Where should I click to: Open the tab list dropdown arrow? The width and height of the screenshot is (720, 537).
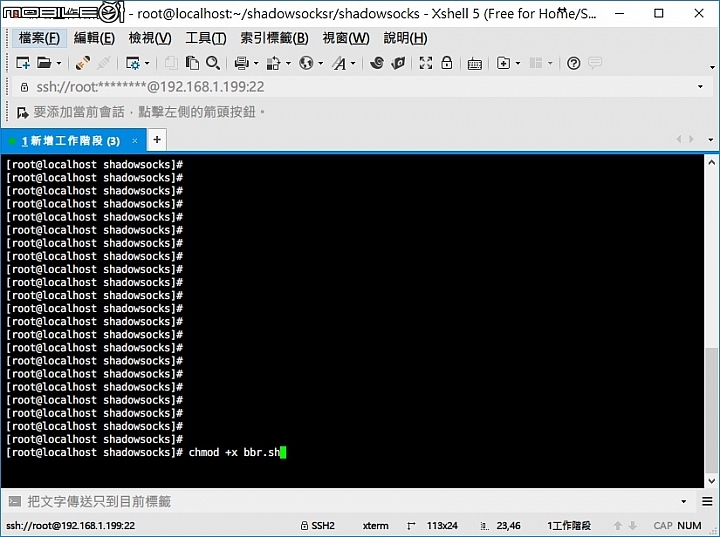[x=710, y=140]
